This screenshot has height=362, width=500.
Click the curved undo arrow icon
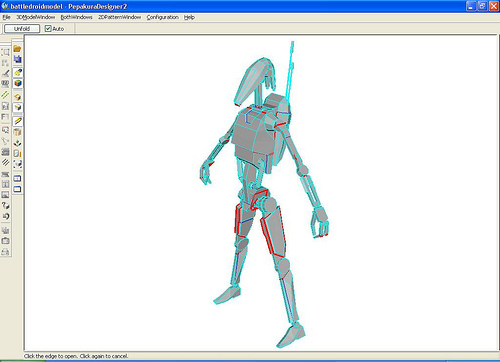5,216
